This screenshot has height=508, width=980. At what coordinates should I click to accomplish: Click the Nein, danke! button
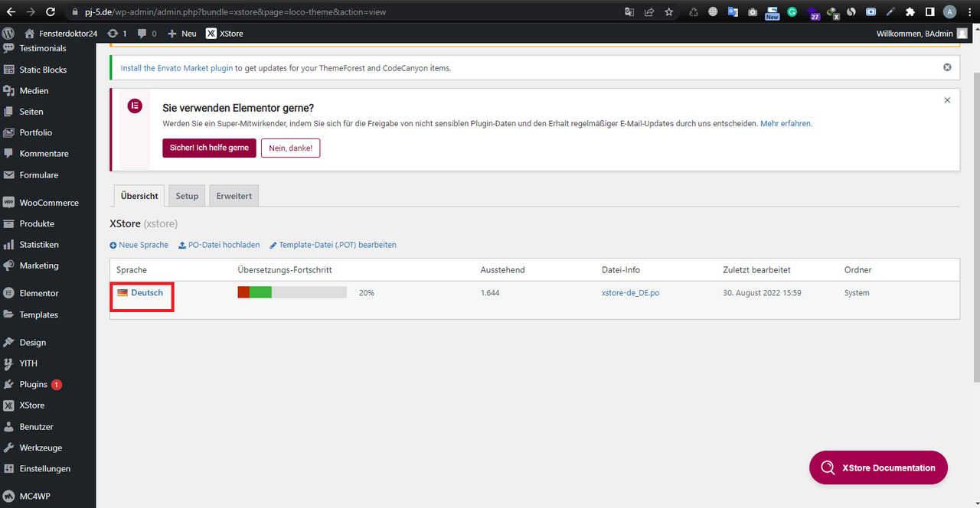pyautogui.click(x=290, y=148)
